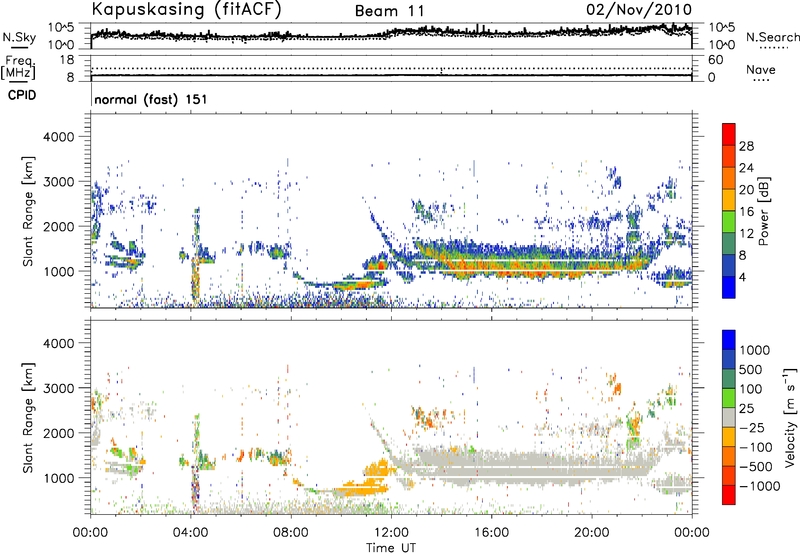Click the '20:00' time tick label
Image resolution: width=800 pixels, height=554 pixels.
tap(592, 533)
